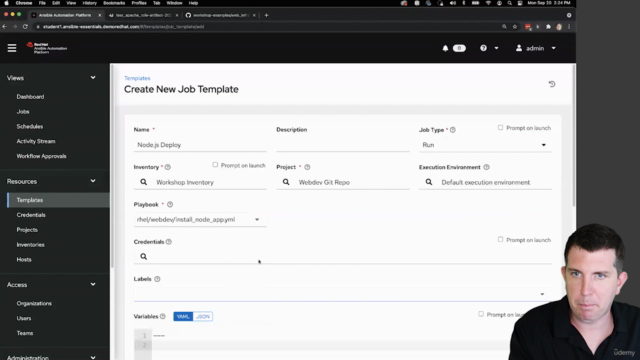Open the Execution Environment search lookup
This screenshot has height=360, width=640.
tap(429, 182)
